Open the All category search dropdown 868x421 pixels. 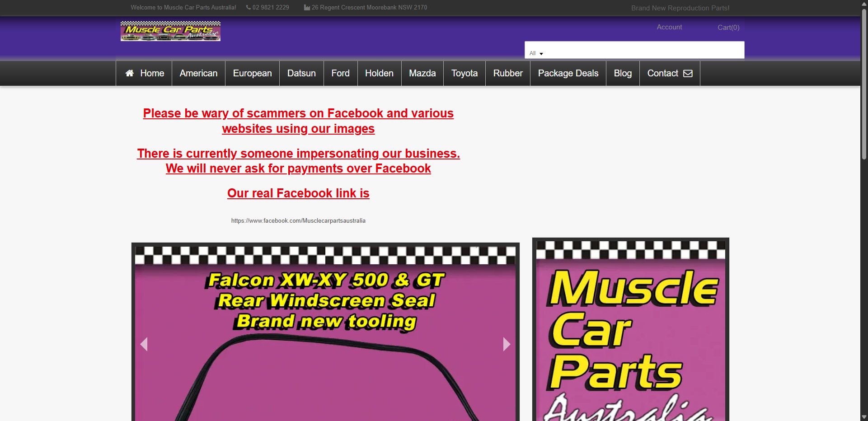536,53
